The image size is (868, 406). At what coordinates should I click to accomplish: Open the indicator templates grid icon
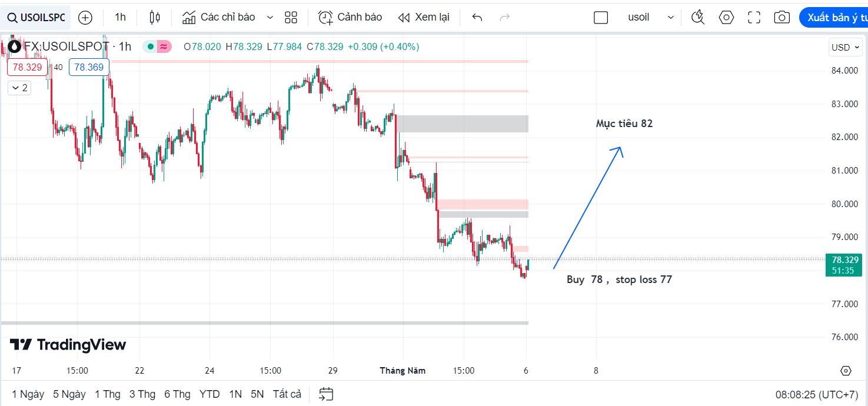(291, 18)
